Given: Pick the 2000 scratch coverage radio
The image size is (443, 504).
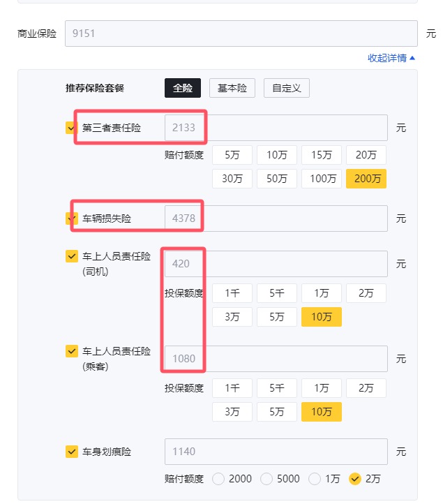Looking at the screenshot, I should point(219,479).
